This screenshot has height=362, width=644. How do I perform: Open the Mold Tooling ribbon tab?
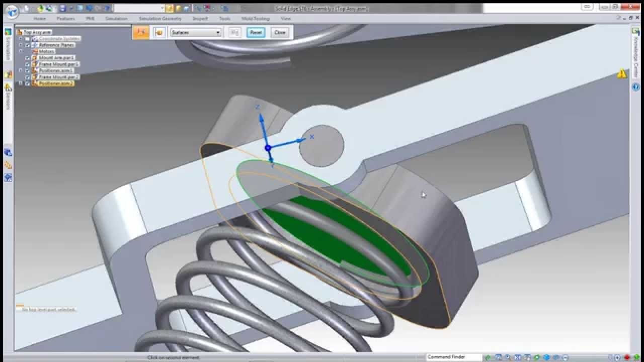click(256, 19)
